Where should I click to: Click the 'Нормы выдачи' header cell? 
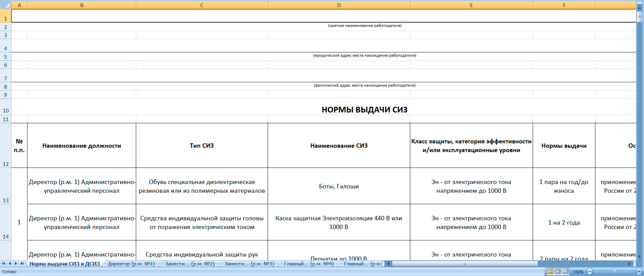564,145
